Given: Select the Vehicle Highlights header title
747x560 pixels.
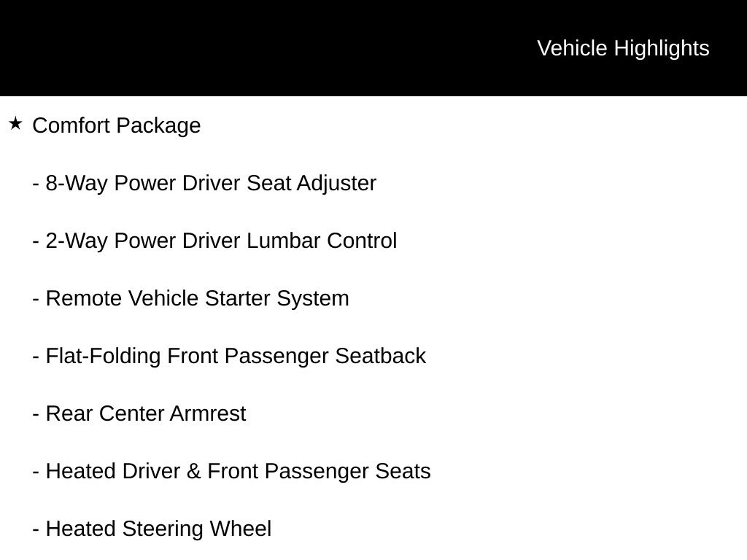Looking at the screenshot, I should pyautogui.click(x=623, y=49).
